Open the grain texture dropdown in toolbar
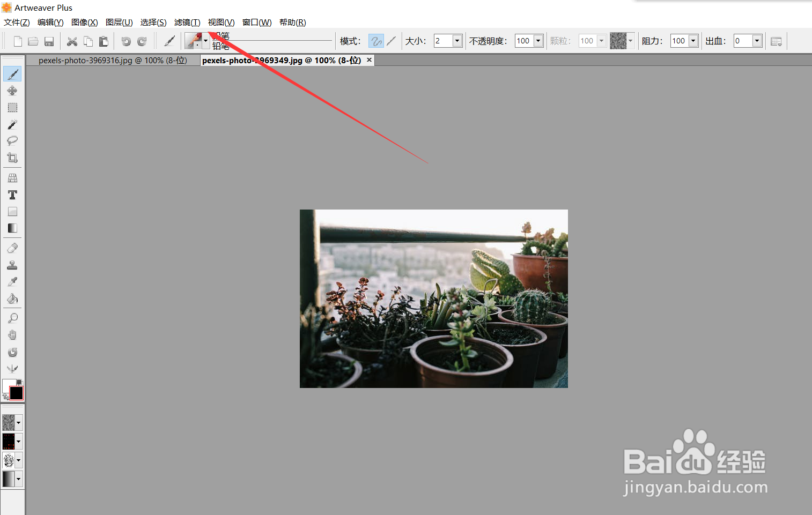 coord(630,41)
